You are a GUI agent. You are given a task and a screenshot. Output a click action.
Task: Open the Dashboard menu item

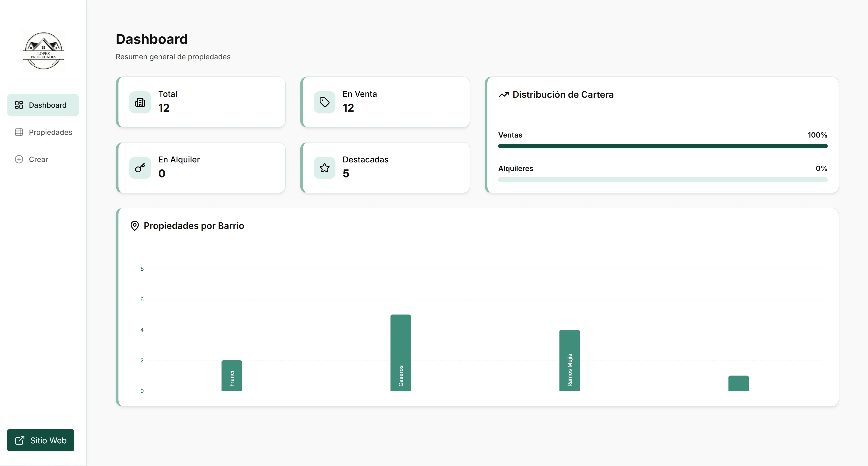pos(43,105)
